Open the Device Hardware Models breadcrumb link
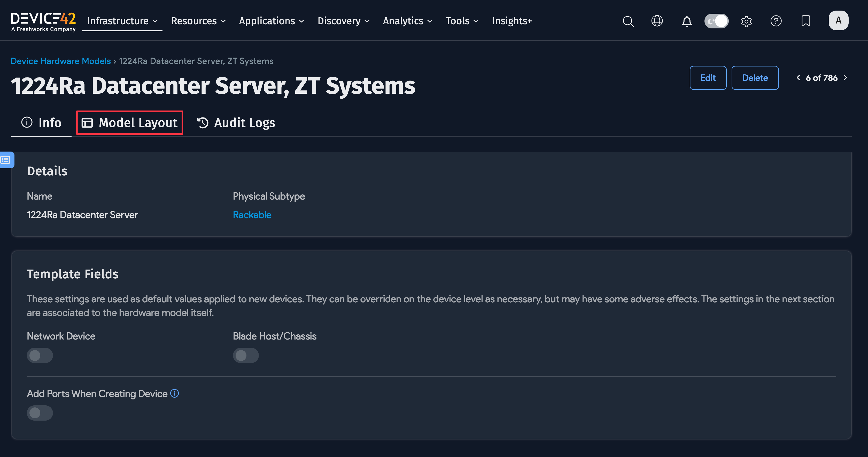868x457 pixels. coord(61,61)
